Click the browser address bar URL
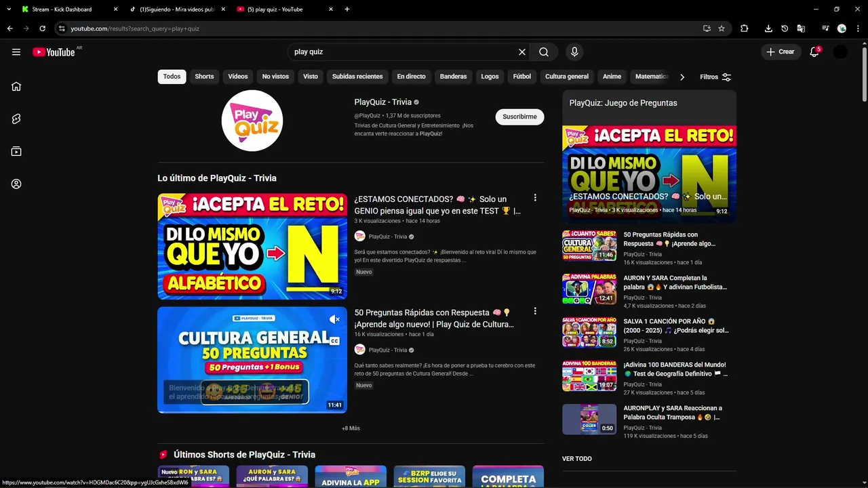The width and height of the screenshot is (868, 488). [135, 28]
